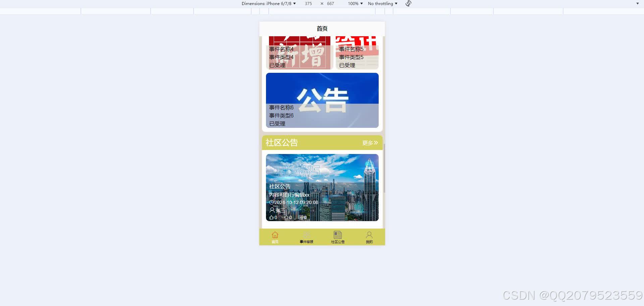Open the 事件名称6 公告 event card

point(322,100)
